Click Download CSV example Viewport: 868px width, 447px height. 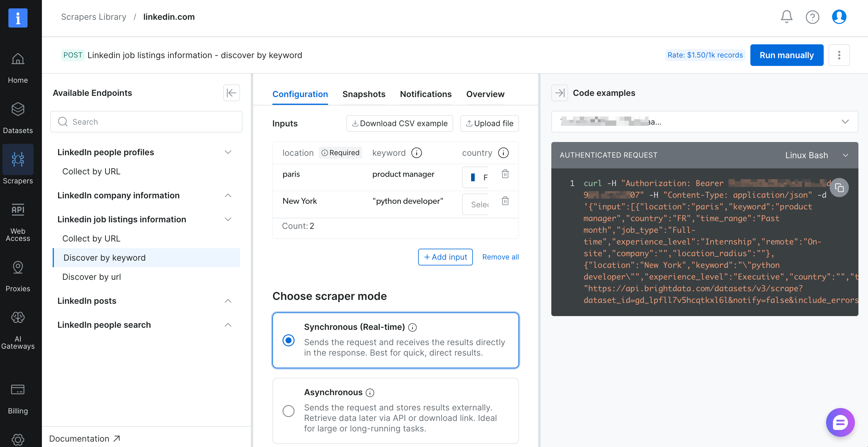[400, 123]
